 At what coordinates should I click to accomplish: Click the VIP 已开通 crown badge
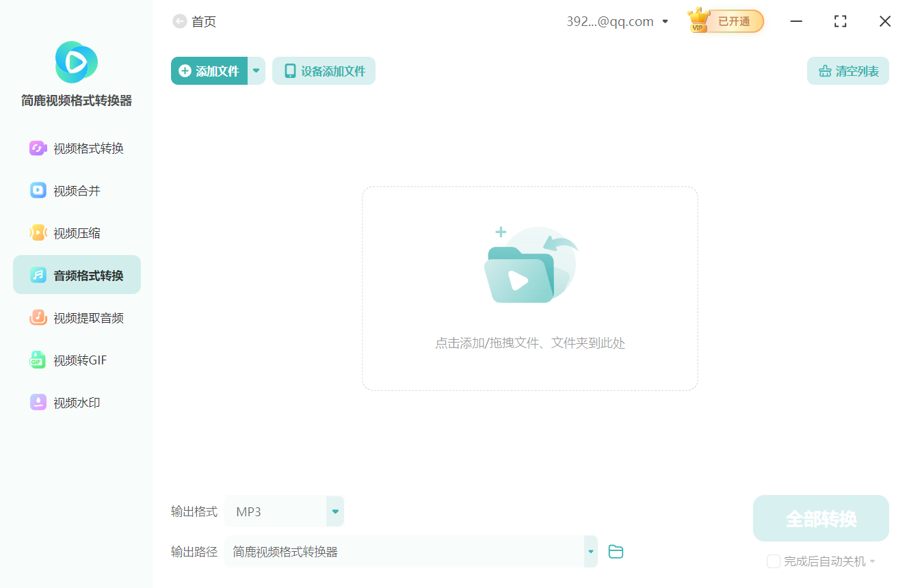pos(724,21)
